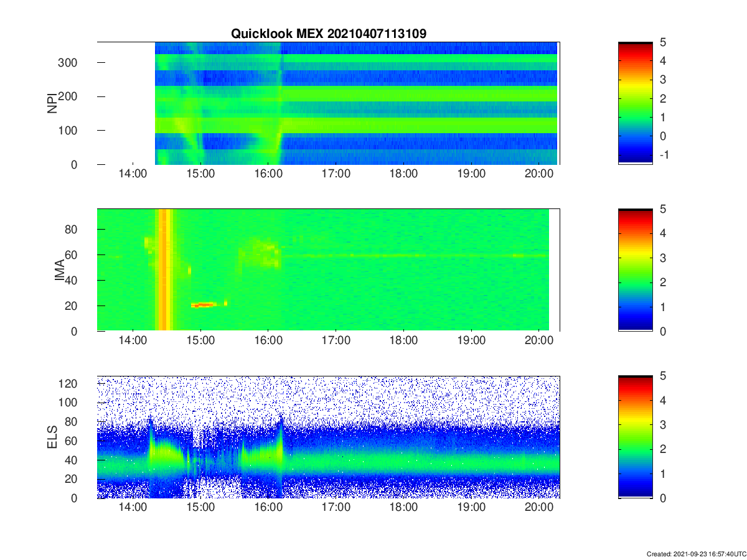The height and width of the screenshot is (560, 747).
Task: Click the IMA spectrogram plot
Action: tap(329, 270)
